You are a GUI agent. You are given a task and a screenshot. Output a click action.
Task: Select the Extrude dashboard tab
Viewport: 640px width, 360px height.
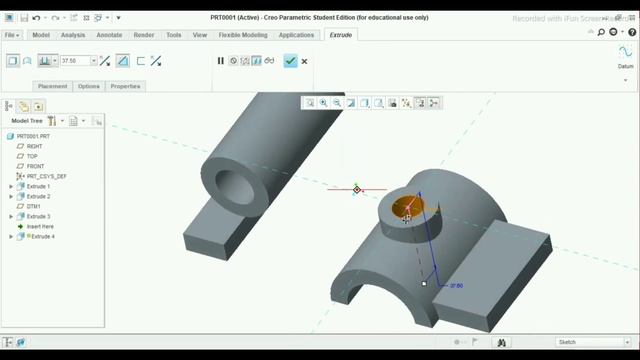pos(340,35)
